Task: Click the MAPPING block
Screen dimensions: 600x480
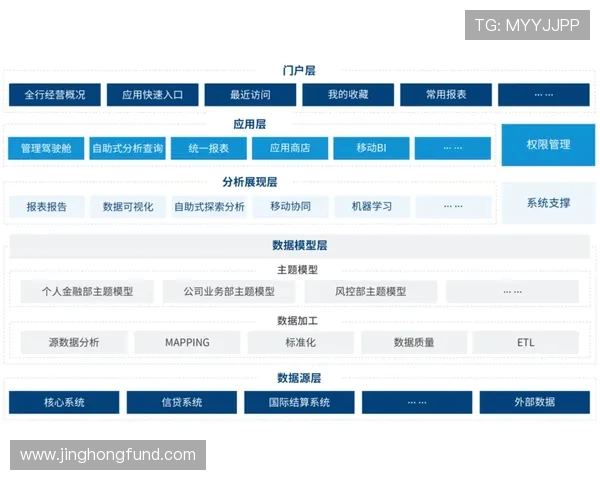Action: pos(187,342)
